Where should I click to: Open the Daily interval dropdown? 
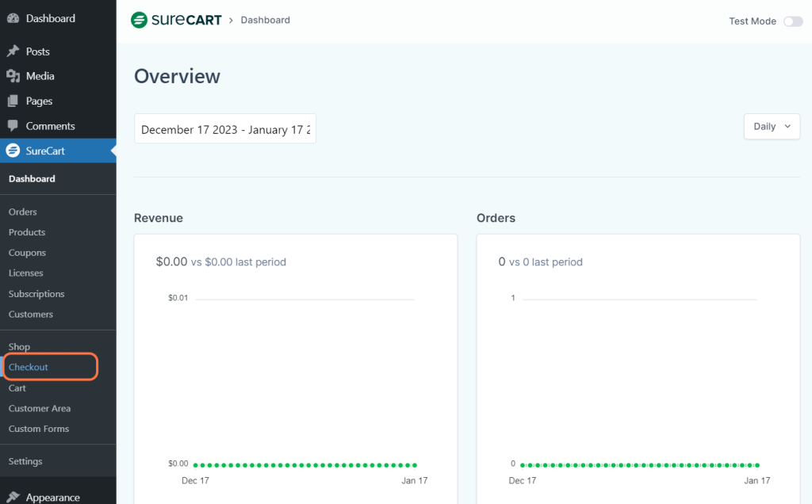[x=772, y=127]
